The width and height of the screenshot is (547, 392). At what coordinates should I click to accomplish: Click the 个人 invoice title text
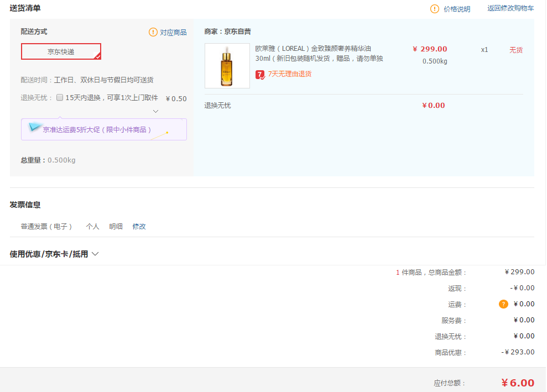click(92, 227)
